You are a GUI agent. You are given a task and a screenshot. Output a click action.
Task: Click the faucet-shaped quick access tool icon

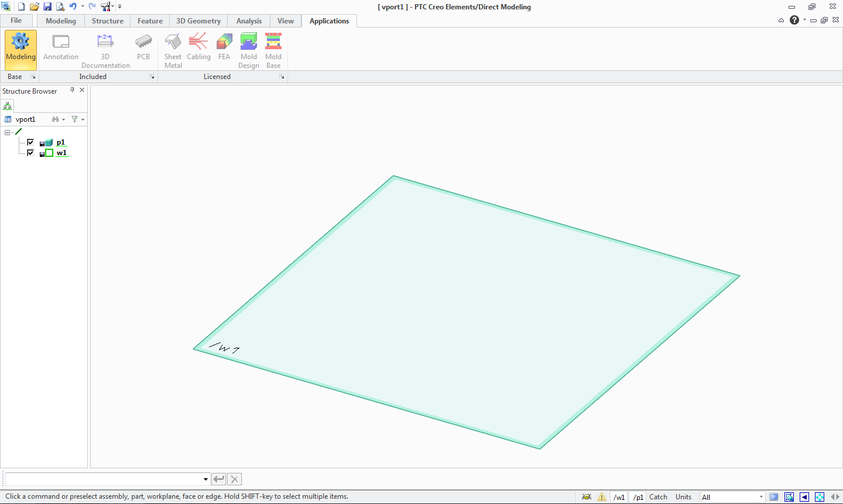107,6
